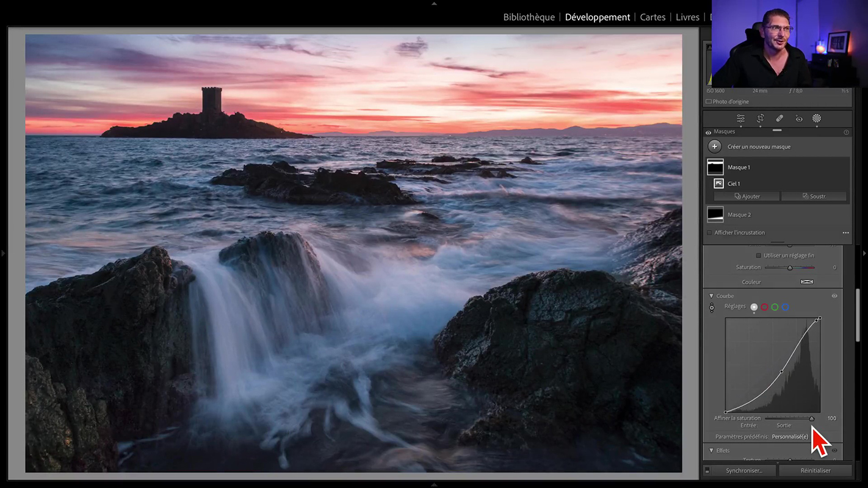
Task: Open the Edit sliders tool
Action: pyautogui.click(x=740, y=118)
